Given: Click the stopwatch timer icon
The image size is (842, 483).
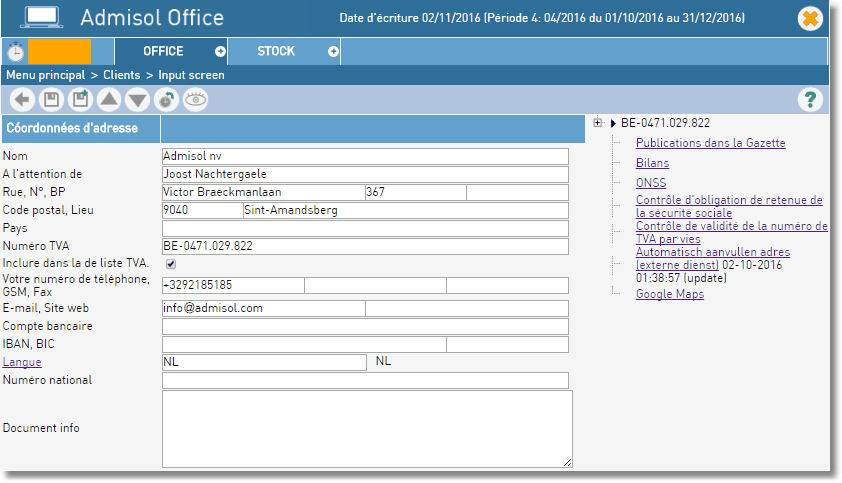Looking at the screenshot, I should pos(16,52).
